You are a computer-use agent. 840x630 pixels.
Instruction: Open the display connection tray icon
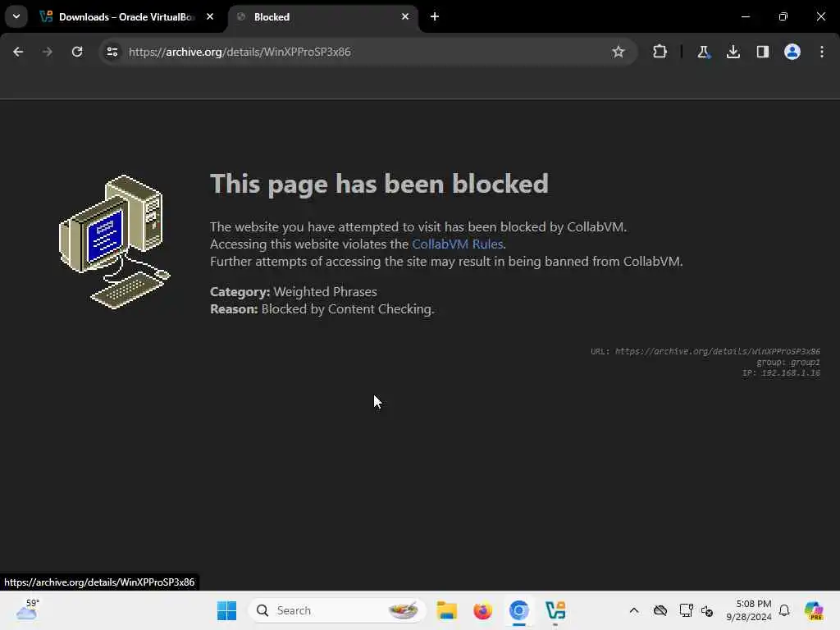point(686,610)
